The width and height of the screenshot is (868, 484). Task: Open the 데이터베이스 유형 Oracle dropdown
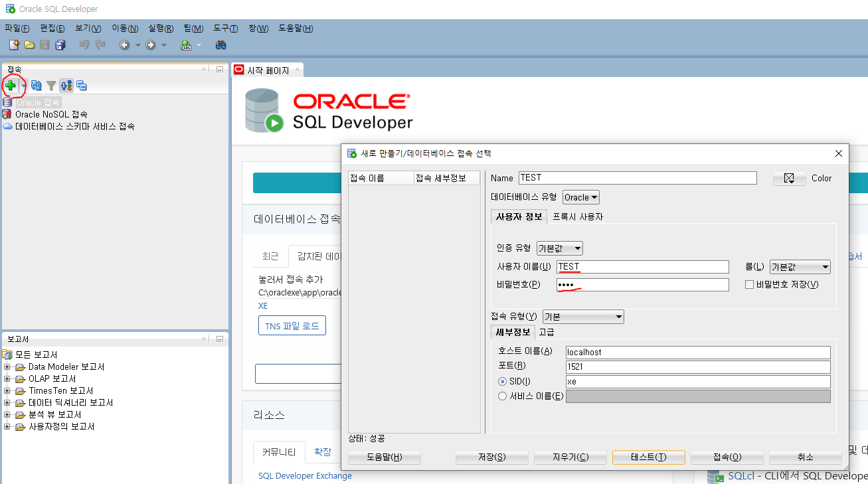click(581, 197)
